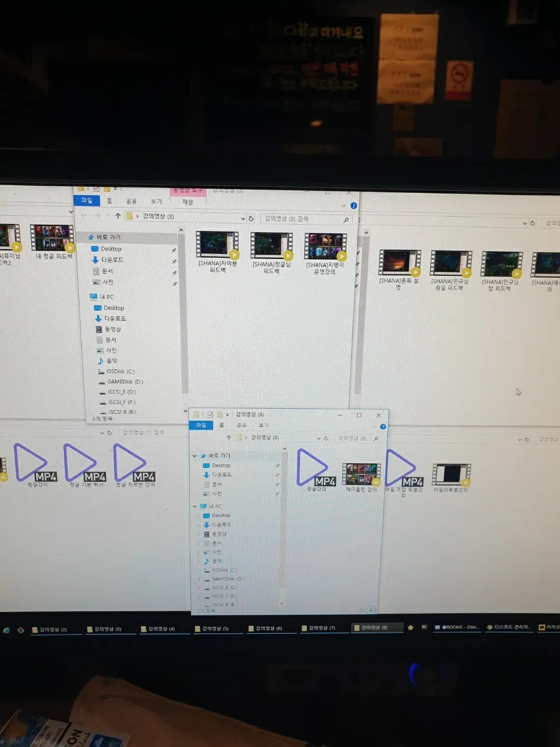Go up one folder level in 강의영상 (3)
Viewport: 560px width, 747px height.
[x=118, y=216]
